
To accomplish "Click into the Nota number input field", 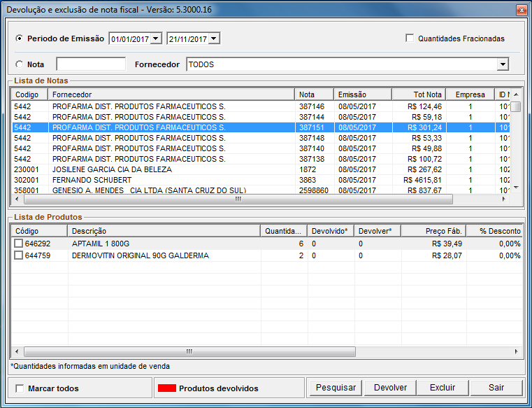I will (91, 64).
